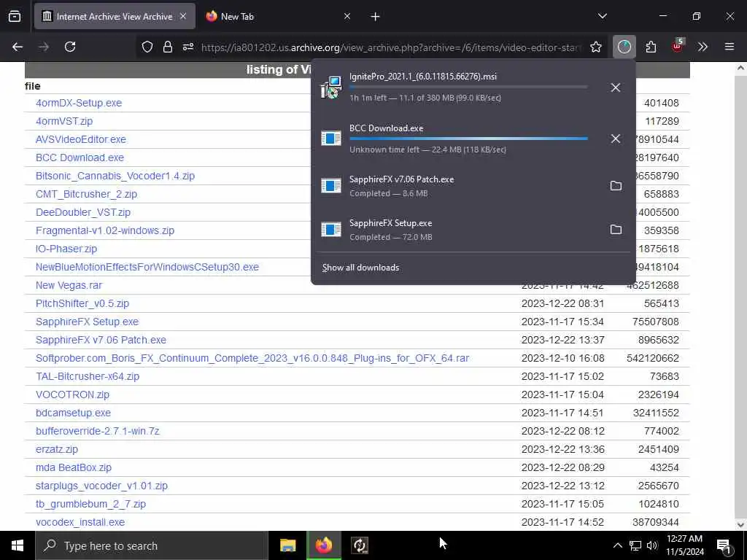Open the vocodex_install.exe link
This screenshot has height=560, width=747.
[x=80, y=522]
